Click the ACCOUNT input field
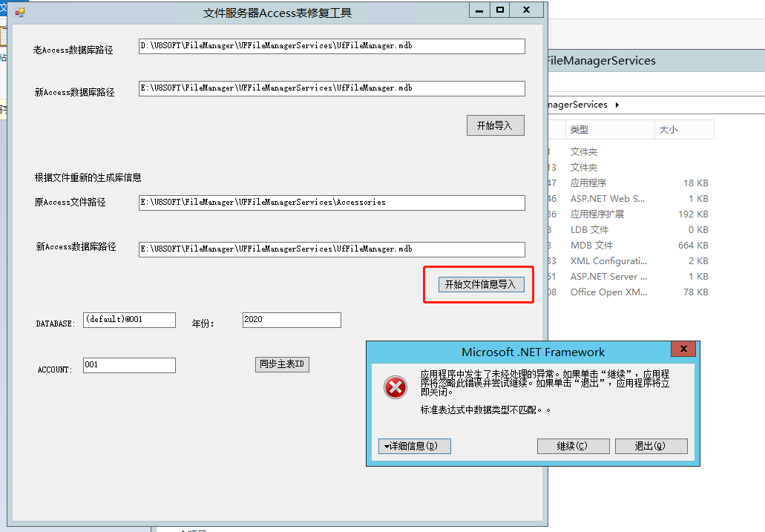This screenshot has width=765, height=532. 129,366
